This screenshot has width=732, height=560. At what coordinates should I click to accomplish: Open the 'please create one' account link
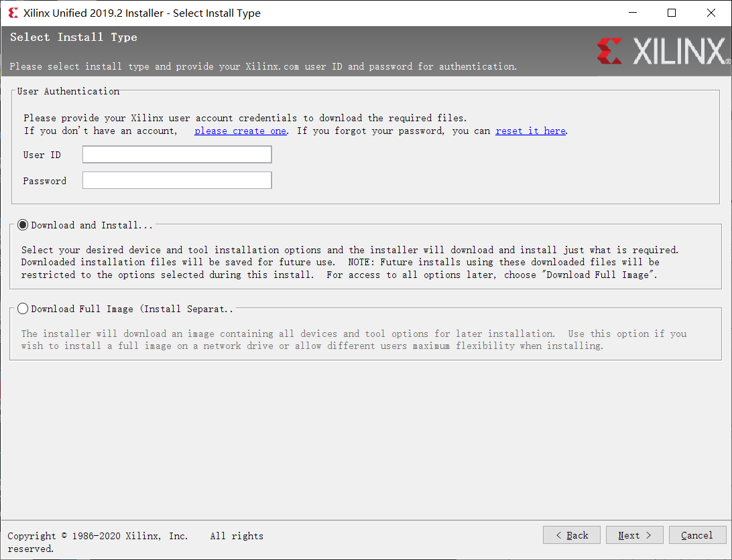pyautogui.click(x=241, y=131)
